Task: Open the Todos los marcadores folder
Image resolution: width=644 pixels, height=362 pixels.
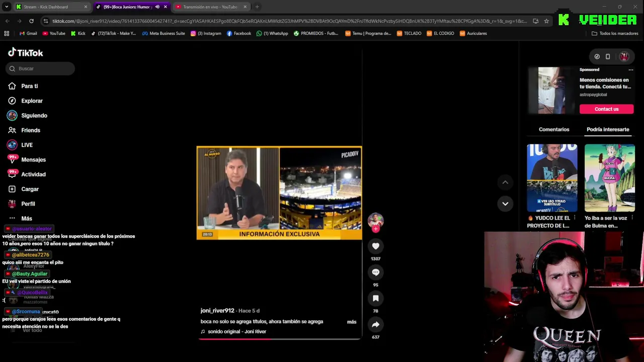Action: [615, 34]
